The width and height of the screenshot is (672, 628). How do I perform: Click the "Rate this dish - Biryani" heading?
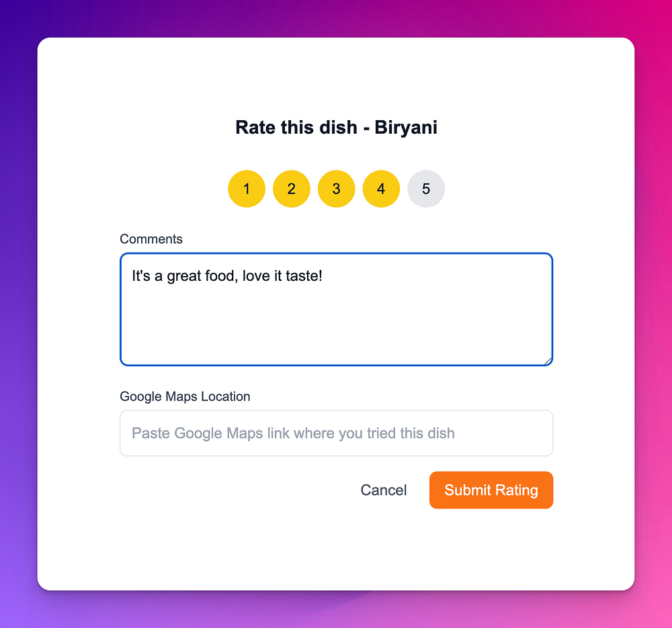(336, 127)
